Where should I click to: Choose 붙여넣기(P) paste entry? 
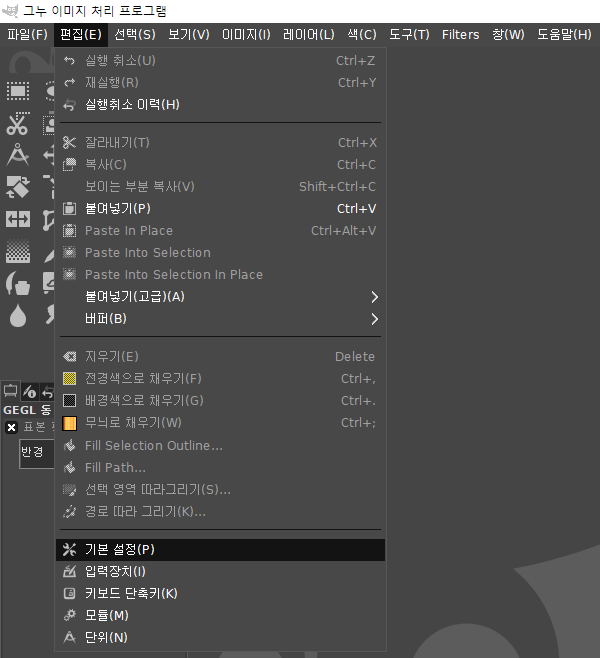coord(220,209)
